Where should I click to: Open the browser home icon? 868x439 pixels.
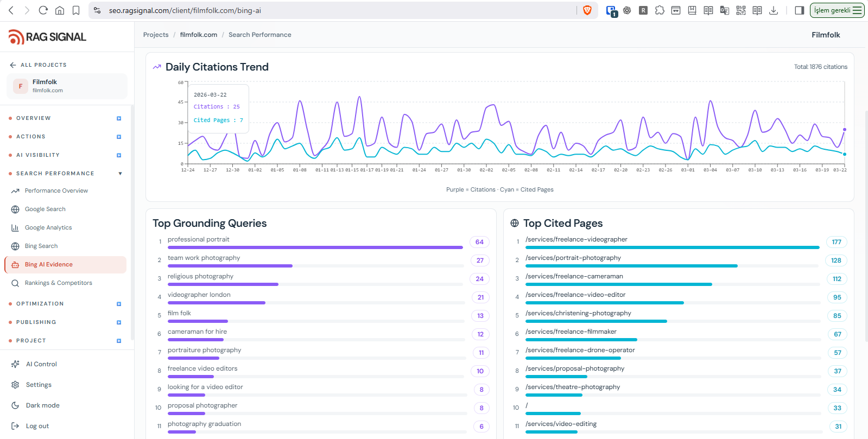tap(60, 10)
